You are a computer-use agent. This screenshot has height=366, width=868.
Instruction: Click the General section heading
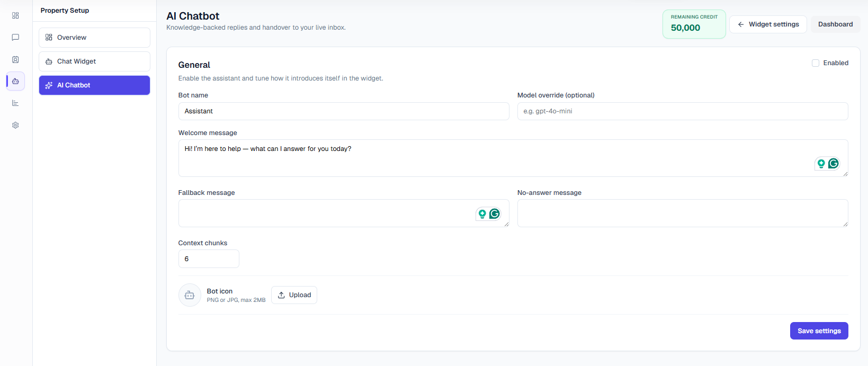click(x=194, y=65)
